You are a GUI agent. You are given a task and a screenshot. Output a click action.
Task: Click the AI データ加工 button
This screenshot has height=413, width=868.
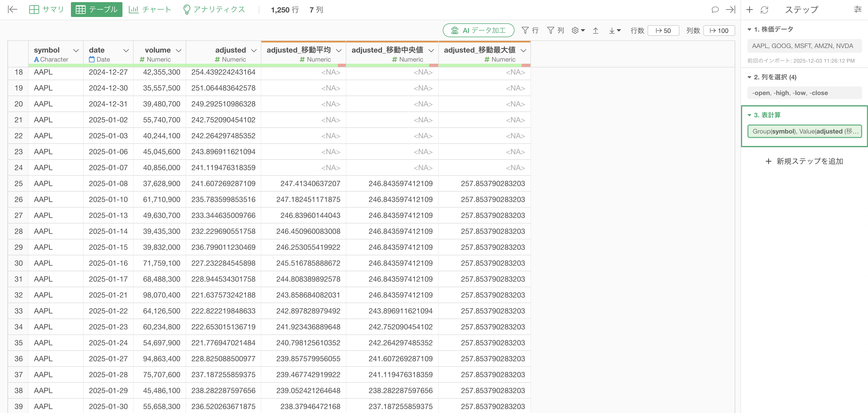478,31
